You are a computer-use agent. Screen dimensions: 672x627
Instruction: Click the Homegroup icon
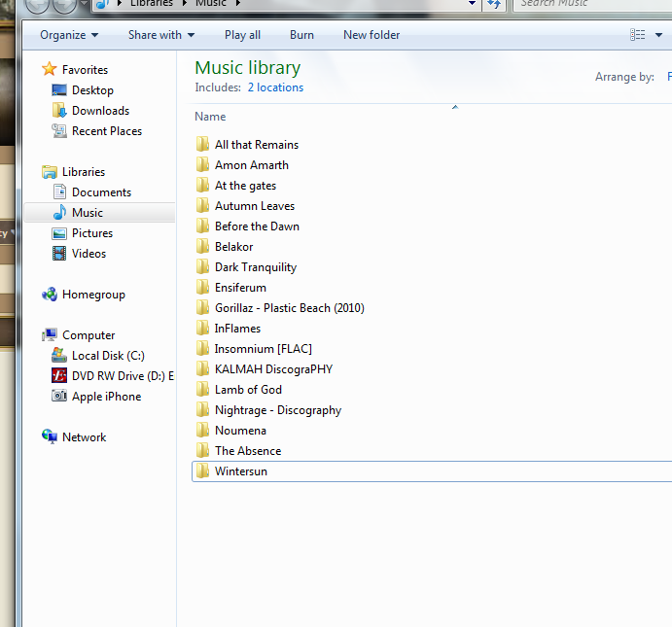point(50,295)
